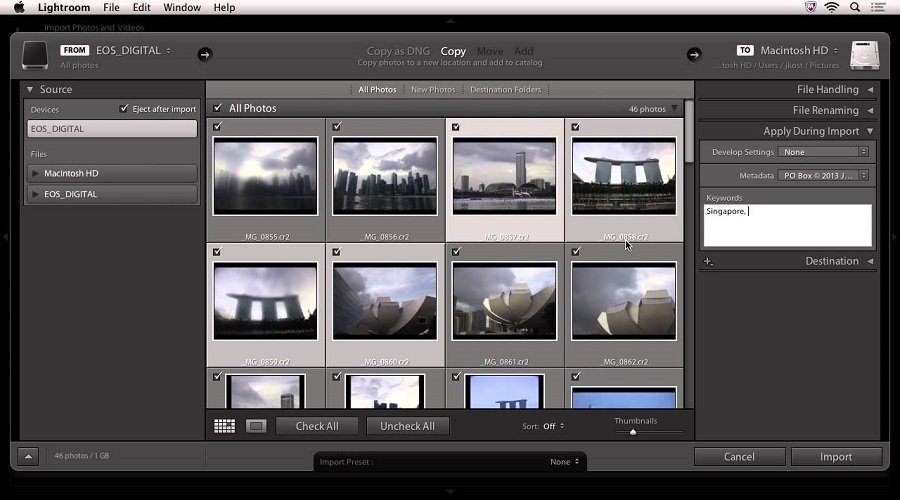Uncheck the All Photos checkbox
This screenshot has height=500, width=900.
pyautogui.click(x=218, y=108)
